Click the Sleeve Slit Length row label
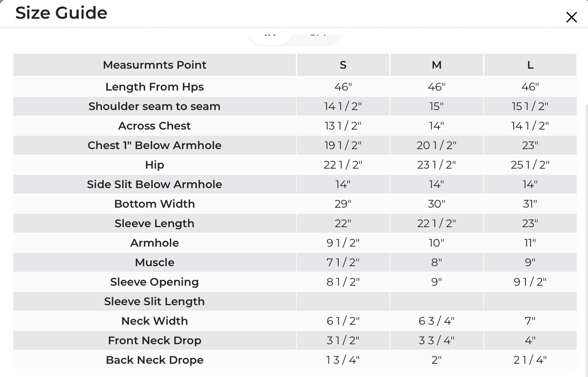This screenshot has height=377, width=588. pyautogui.click(x=155, y=301)
